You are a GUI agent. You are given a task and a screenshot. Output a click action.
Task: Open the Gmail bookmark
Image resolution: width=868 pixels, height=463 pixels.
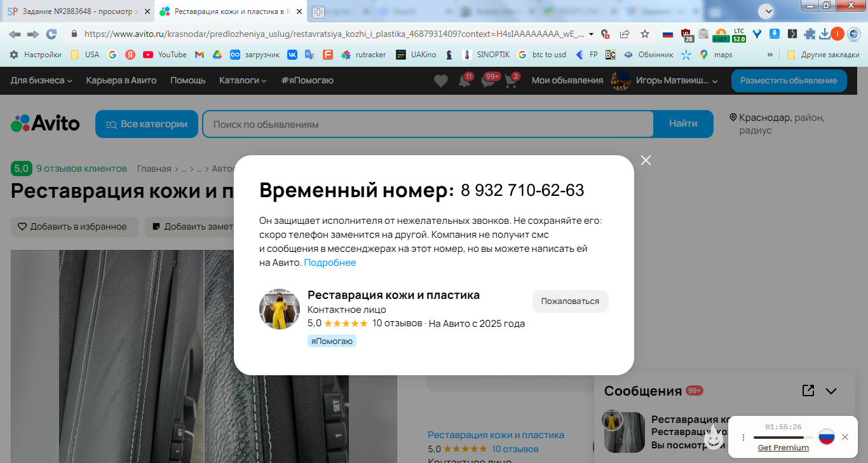[x=200, y=55]
